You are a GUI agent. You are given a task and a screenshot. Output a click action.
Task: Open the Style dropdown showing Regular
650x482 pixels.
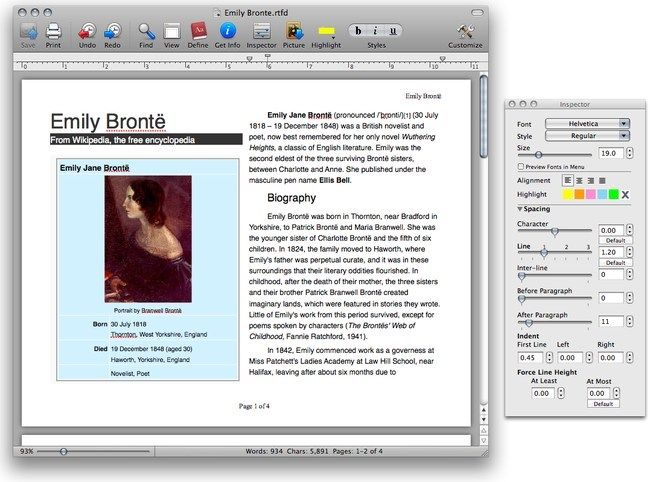[587, 136]
